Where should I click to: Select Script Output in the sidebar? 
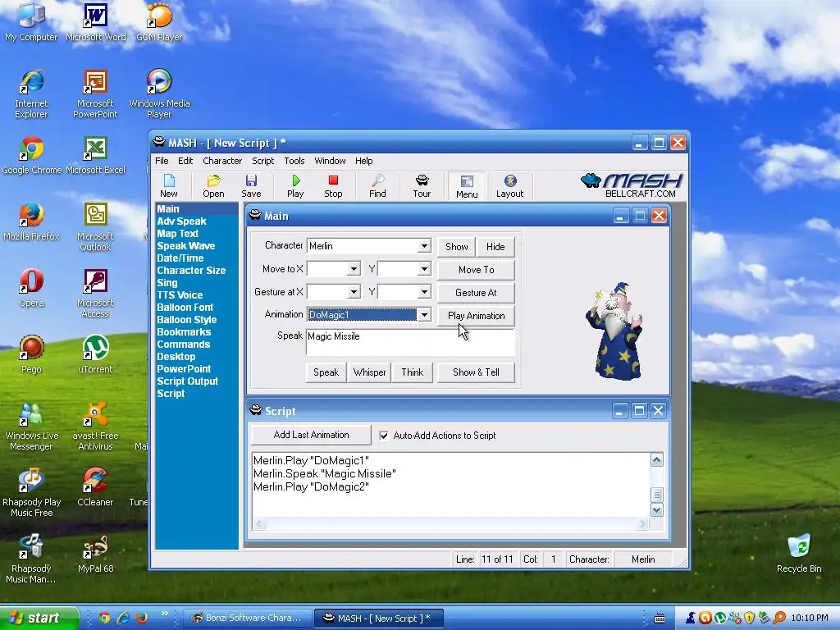point(188,381)
